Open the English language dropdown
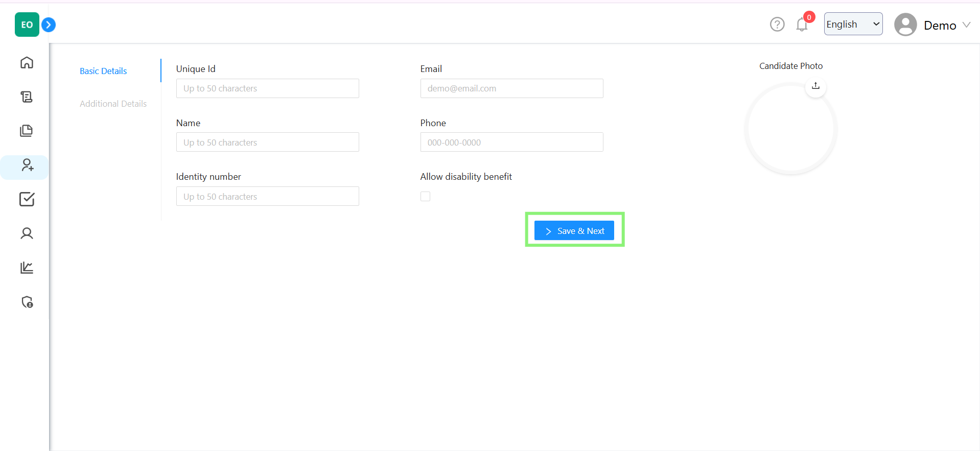Image resolution: width=980 pixels, height=451 pixels. coord(853,24)
